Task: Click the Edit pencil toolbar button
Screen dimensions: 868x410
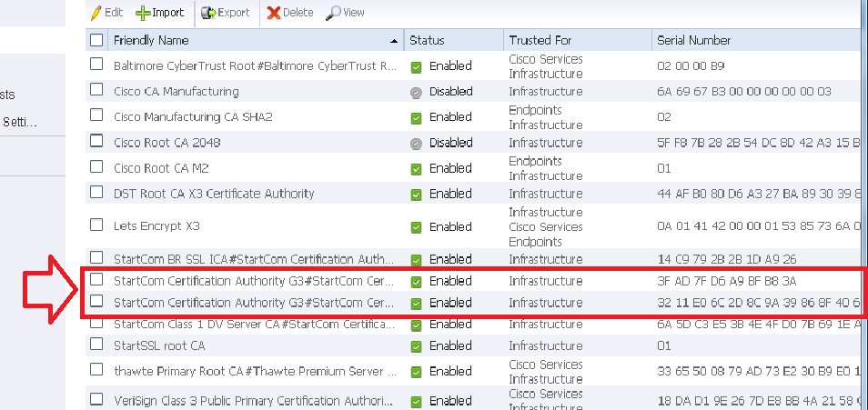Action: (106, 12)
